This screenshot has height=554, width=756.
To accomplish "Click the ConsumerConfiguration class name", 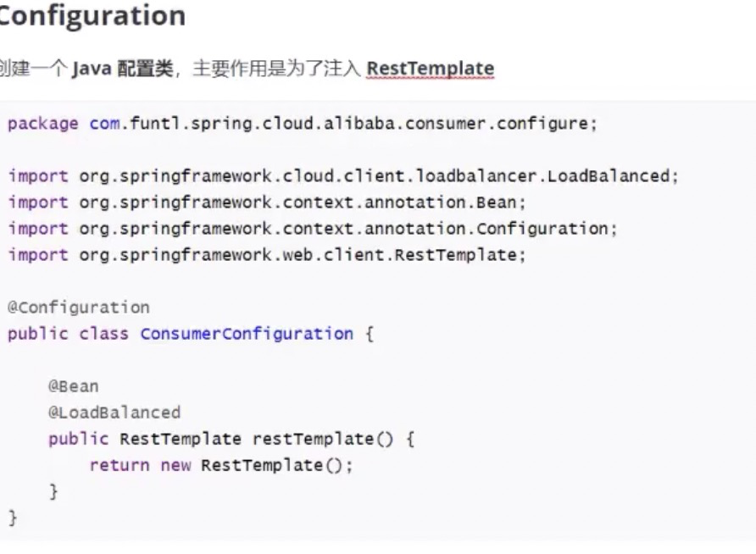I will [247, 334].
